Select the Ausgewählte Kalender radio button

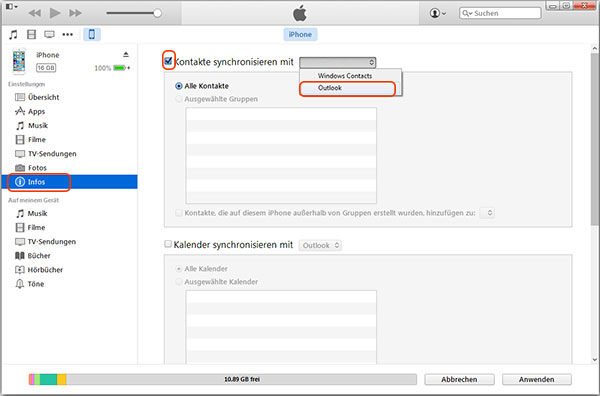pyautogui.click(x=179, y=282)
